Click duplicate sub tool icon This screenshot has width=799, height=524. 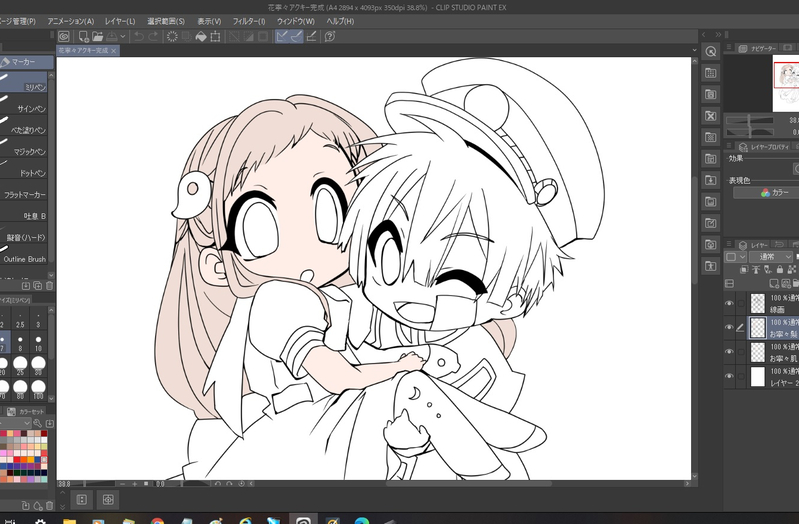click(38, 286)
